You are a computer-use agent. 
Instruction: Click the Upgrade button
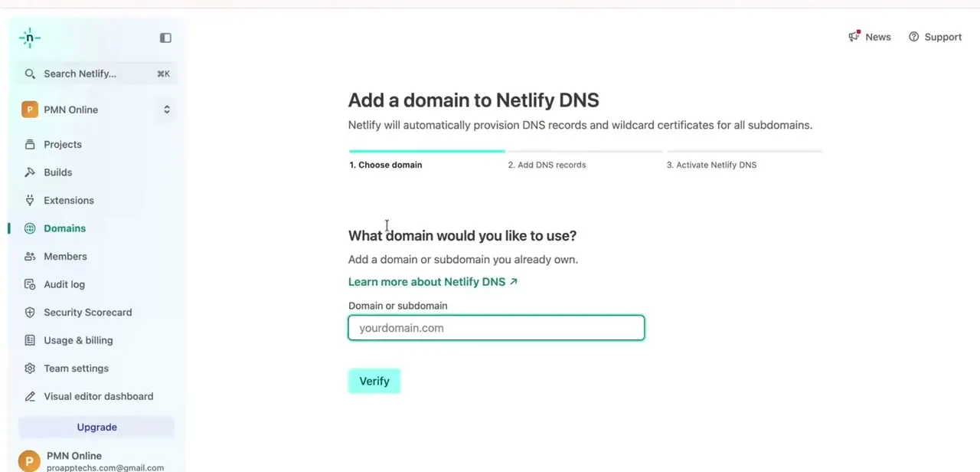pyautogui.click(x=96, y=427)
